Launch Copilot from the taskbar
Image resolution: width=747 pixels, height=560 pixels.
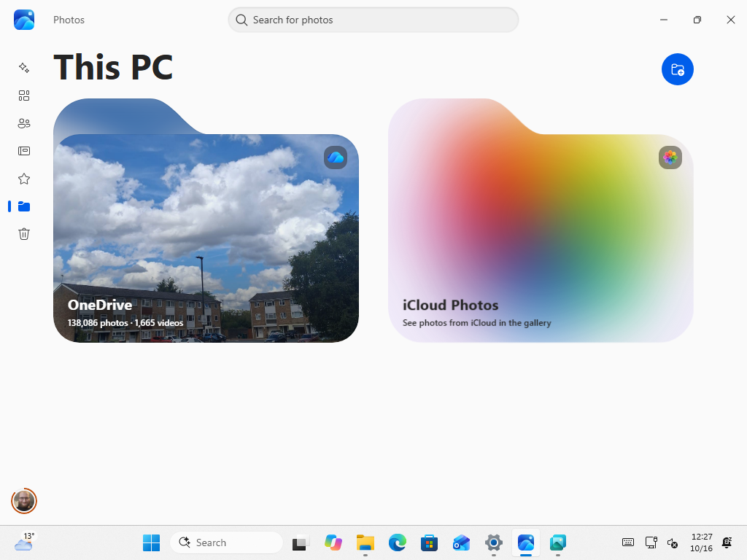pos(333,542)
